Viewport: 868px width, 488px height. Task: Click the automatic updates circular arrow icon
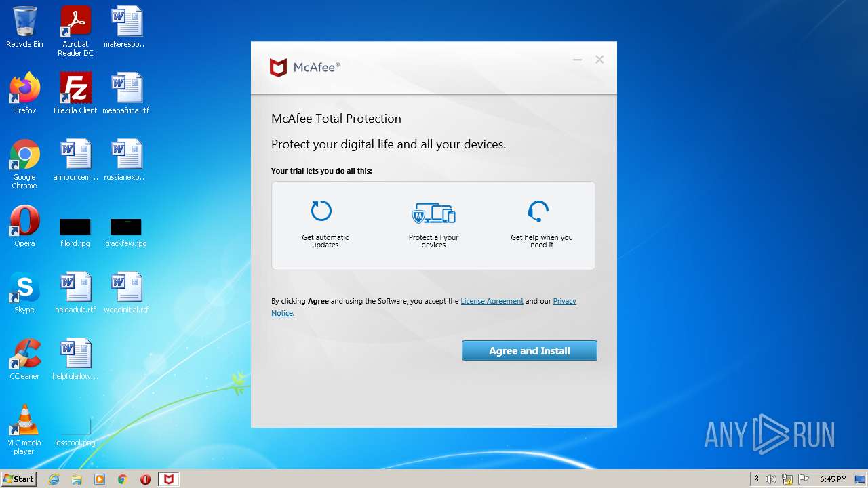(321, 211)
